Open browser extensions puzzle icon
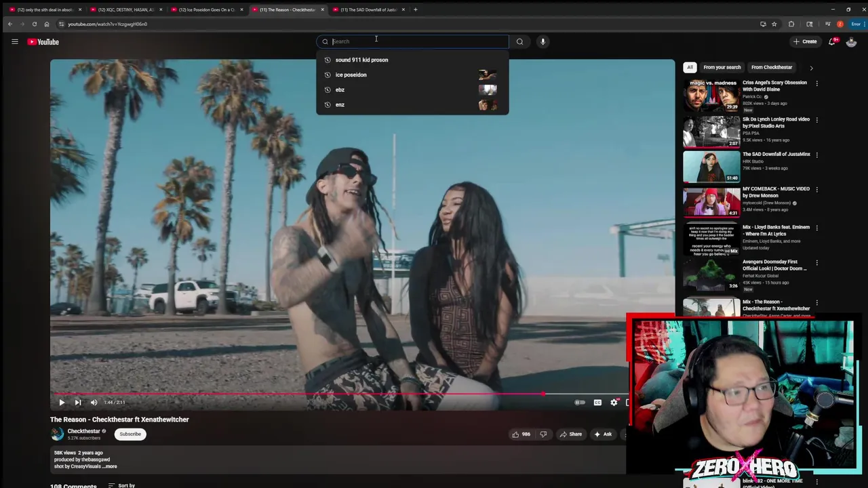Image resolution: width=868 pixels, height=488 pixels. pos(791,24)
